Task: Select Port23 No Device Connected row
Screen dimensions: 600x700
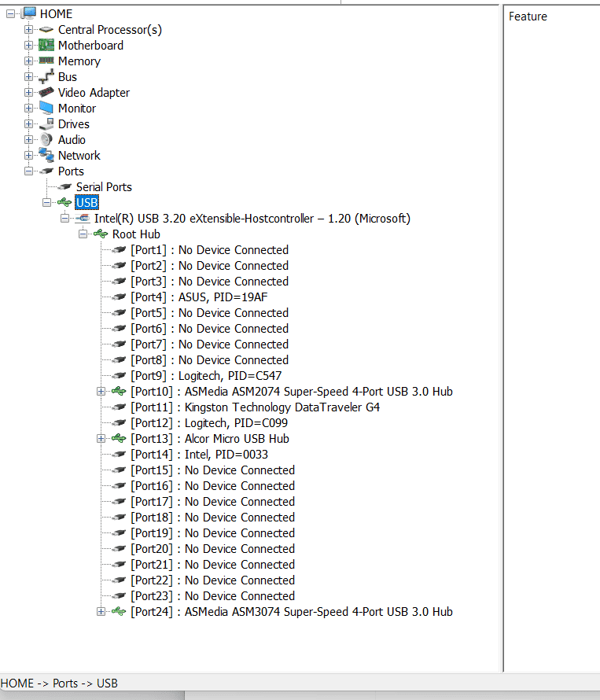Action: [x=212, y=596]
